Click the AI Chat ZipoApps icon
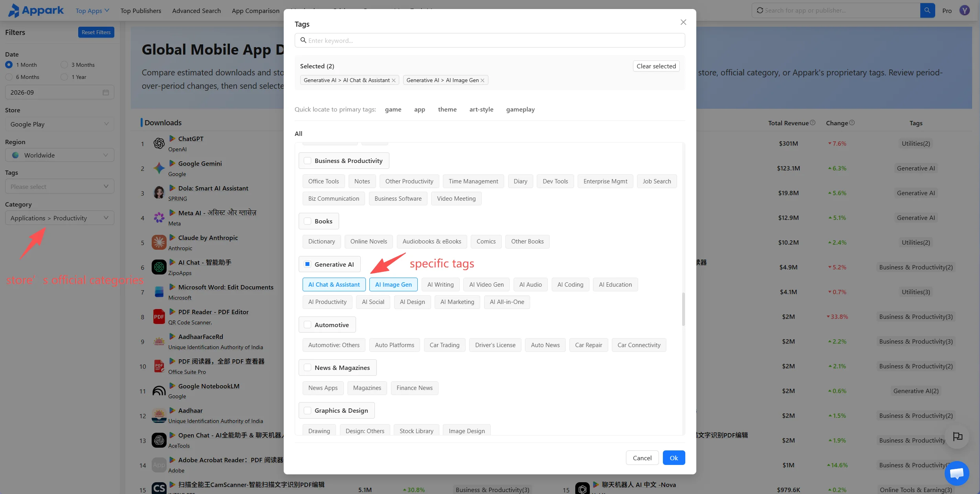 (159, 267)
